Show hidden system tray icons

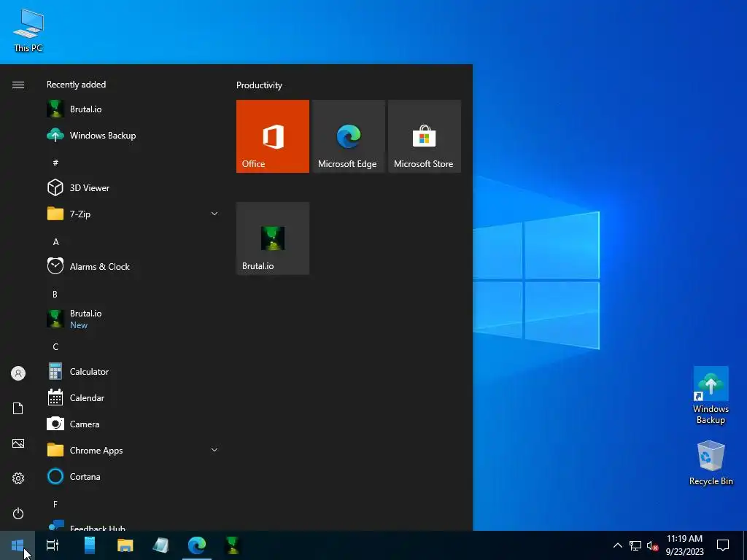(x=617, y=545)
